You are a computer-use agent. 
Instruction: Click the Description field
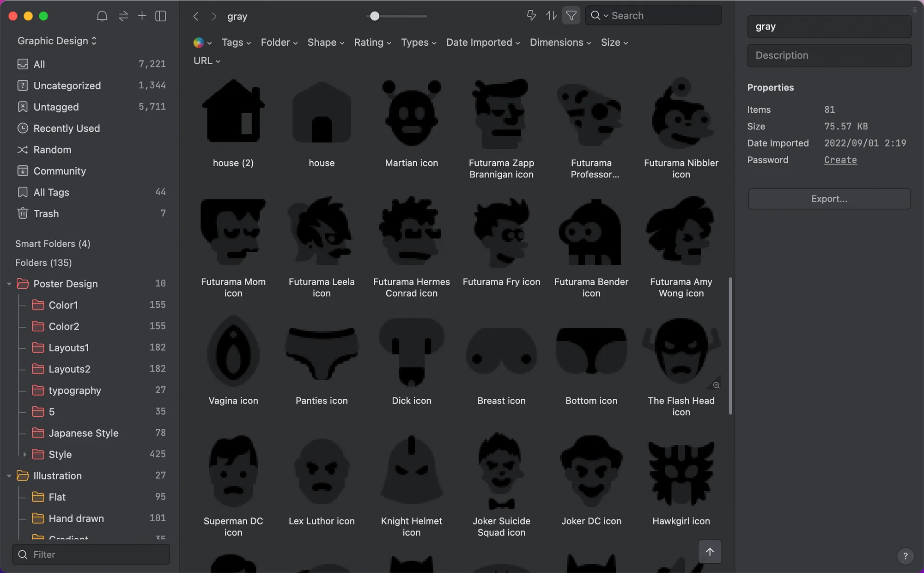[x=829, y=55]
